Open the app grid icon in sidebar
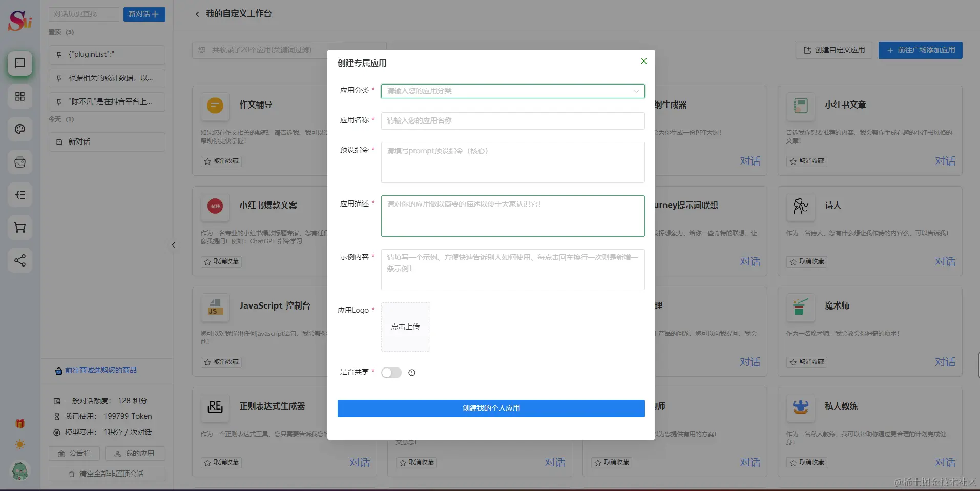 (x=19, y=96)
